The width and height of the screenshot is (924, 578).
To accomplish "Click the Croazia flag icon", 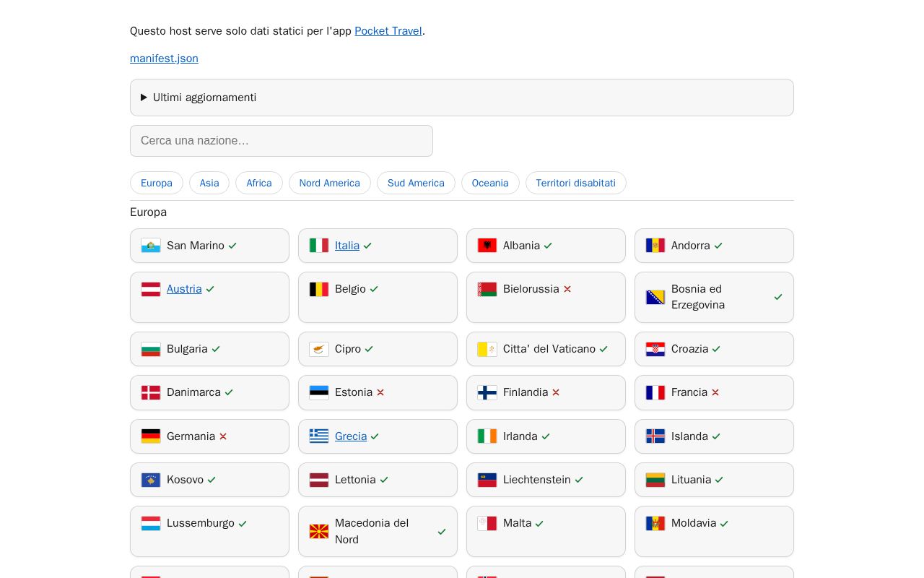I will pyautogui.click(x=655, y=349).
